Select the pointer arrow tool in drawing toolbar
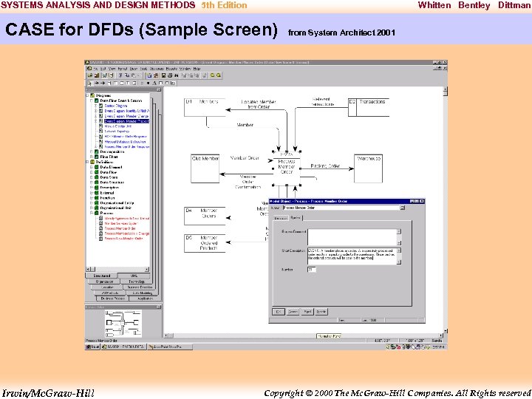Image resolution: width=532 pixels, height=399 pixels. [x=89, y=83]
